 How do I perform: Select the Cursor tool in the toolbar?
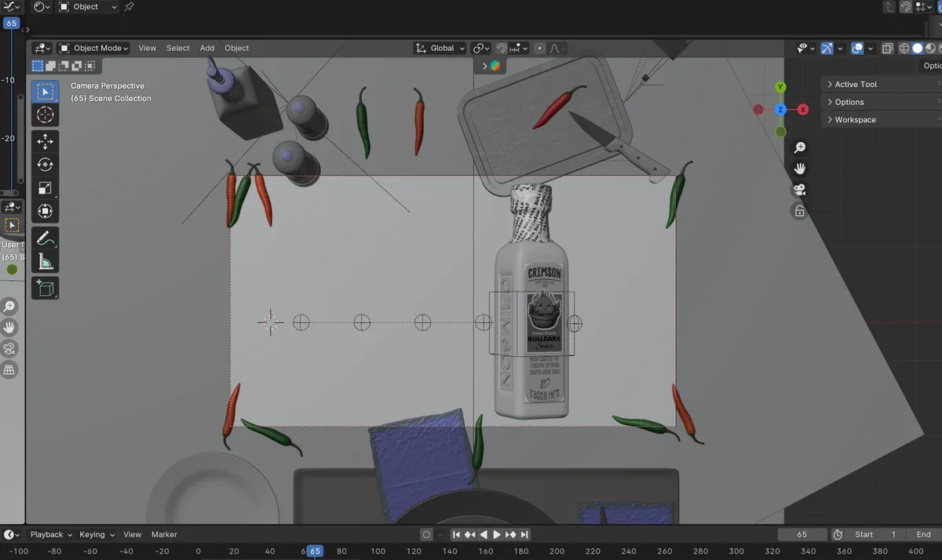pos(45,115)
